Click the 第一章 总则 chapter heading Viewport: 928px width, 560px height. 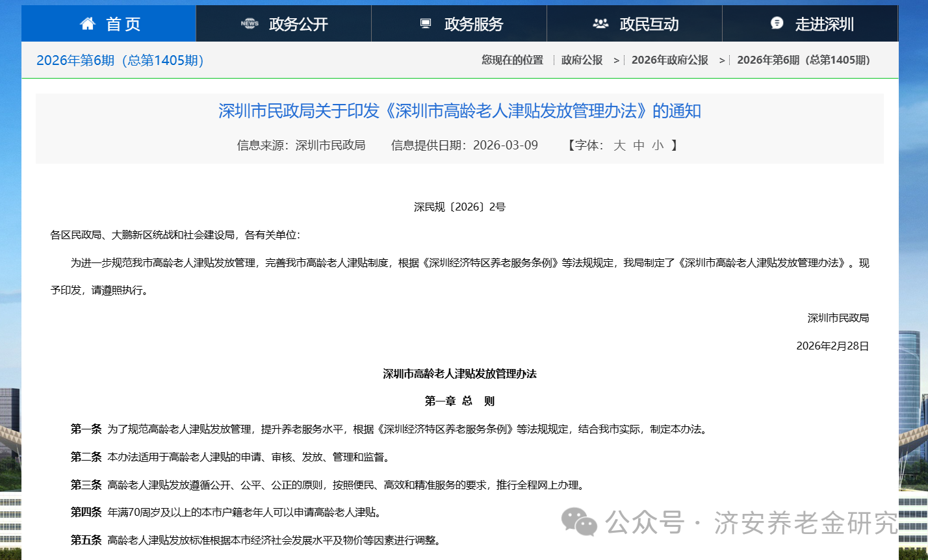click(459, 401)
